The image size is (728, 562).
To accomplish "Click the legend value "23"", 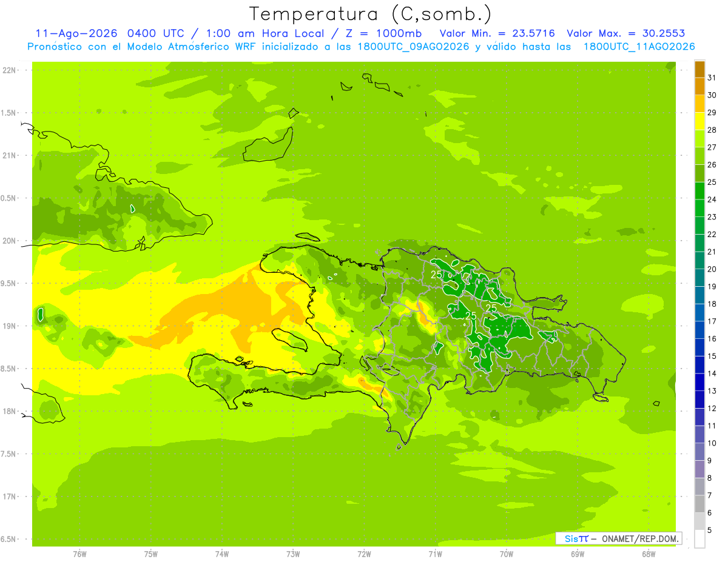I will 712,216.
